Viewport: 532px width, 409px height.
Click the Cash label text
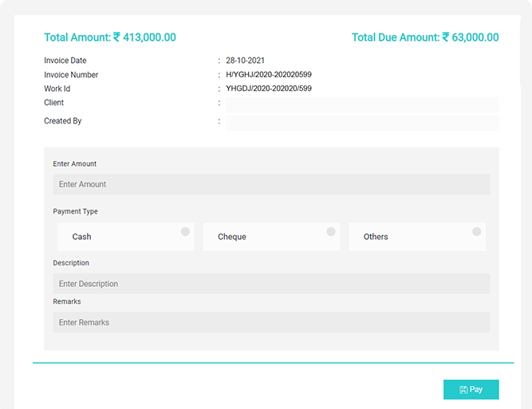[x=81, y=237]
